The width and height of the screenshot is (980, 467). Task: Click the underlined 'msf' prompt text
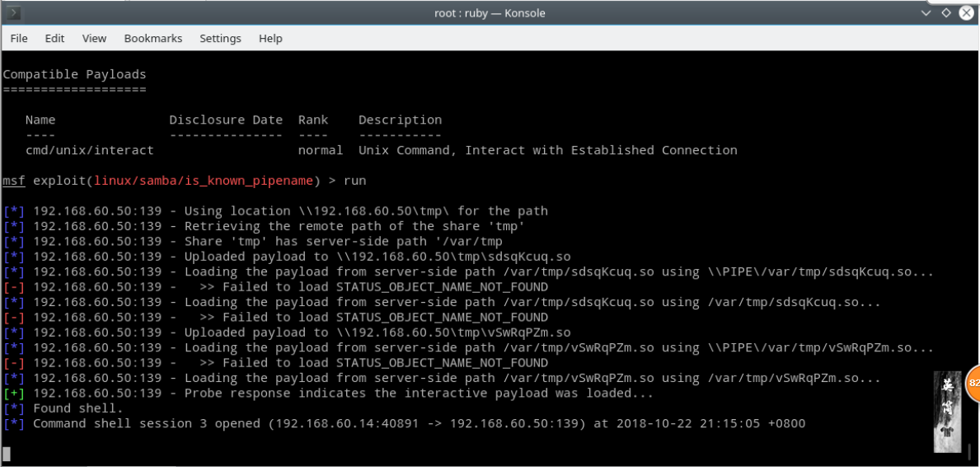click(x=14, y=181)
